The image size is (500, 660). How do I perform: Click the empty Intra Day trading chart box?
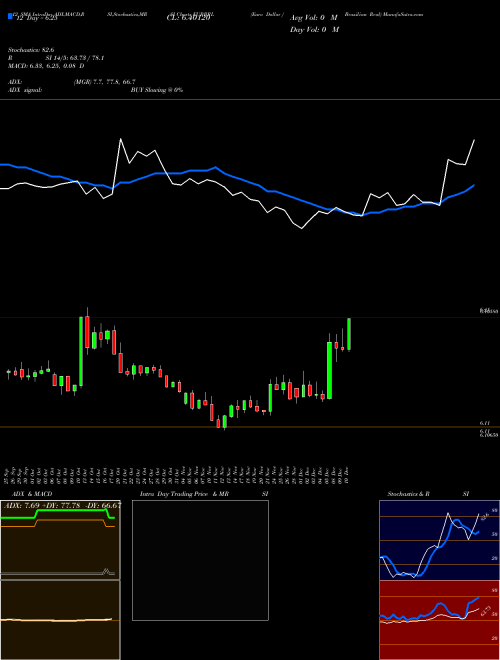pos(200,560)
